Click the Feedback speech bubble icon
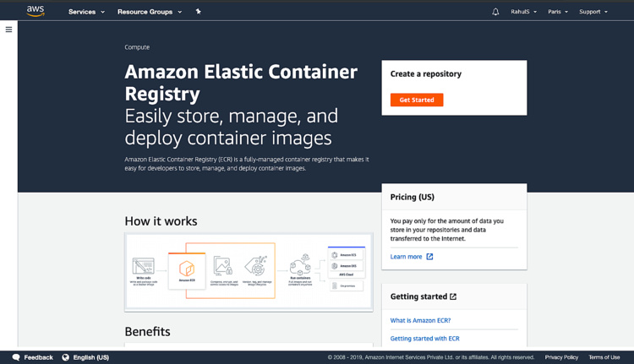The image size is (634, 364). pyautogui.click(x=16, y=357)
